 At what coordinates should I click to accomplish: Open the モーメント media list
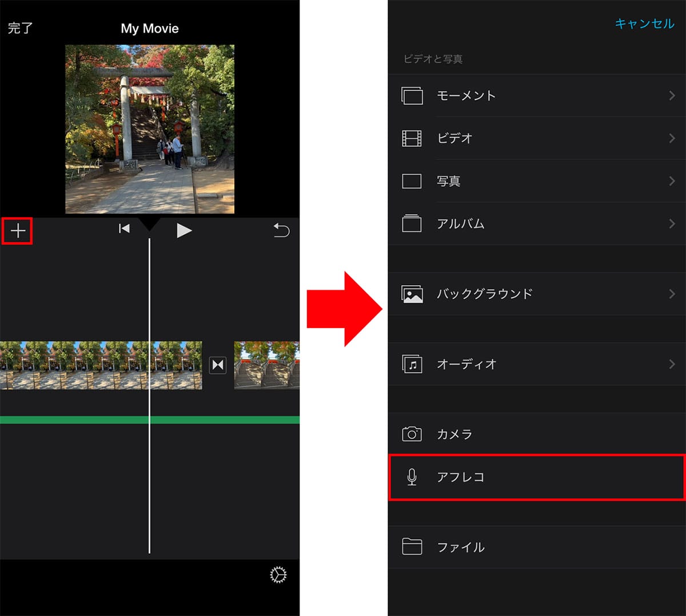coord(466,96)
